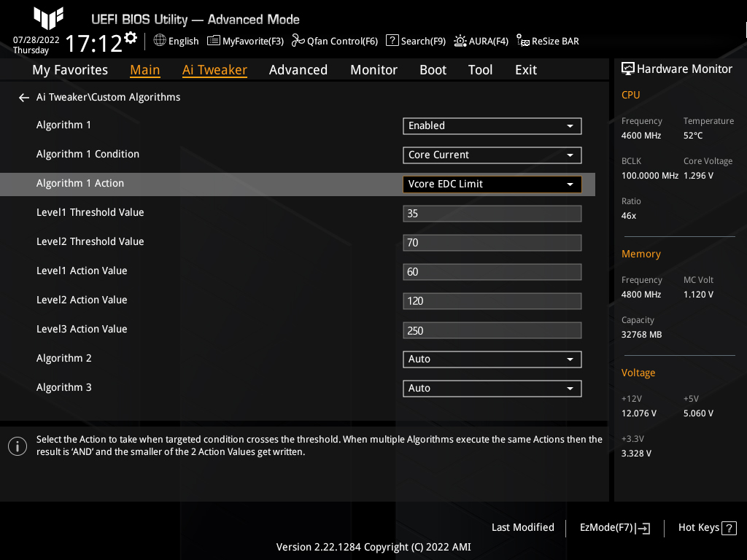Click the CPU frequency 4600 MHz value
Screen dimensions: 747x560
pos(640,136)
